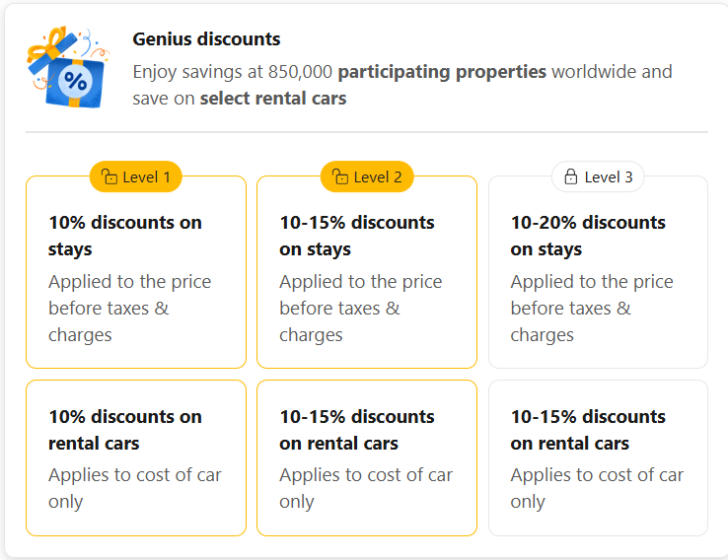
Task: Click the Genius discounts heading
Action: pyautogui.click(x=206, y=39)
